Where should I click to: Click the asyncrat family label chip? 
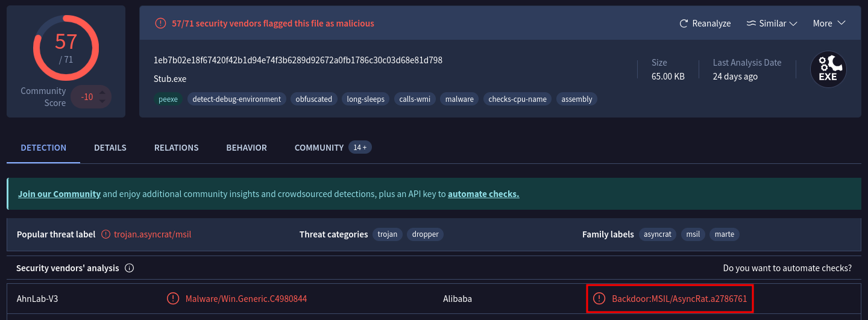[657, 234]
